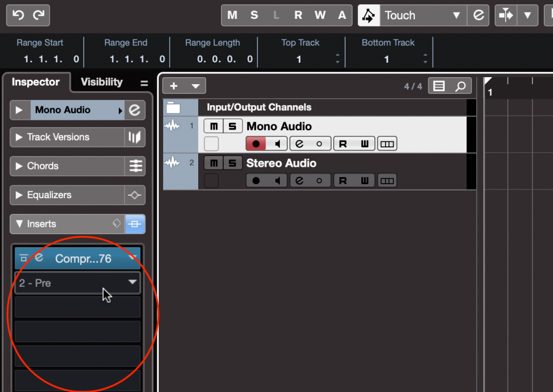Open the Touch automation mode dropdown
This screenshot has height=392, width=553.
click(x=456, y=15)
